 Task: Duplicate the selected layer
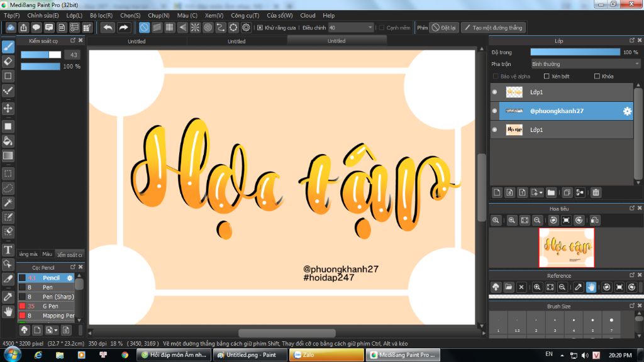pyautogui.click(x=567, y=192)
